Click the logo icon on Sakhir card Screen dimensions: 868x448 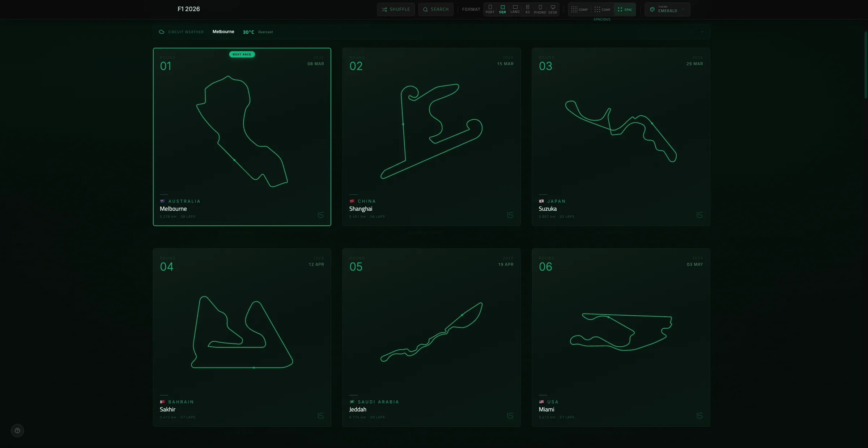point(321,415)
